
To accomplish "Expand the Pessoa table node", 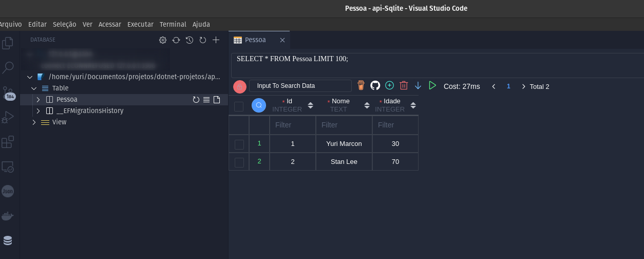I will [x=38, y=100].
